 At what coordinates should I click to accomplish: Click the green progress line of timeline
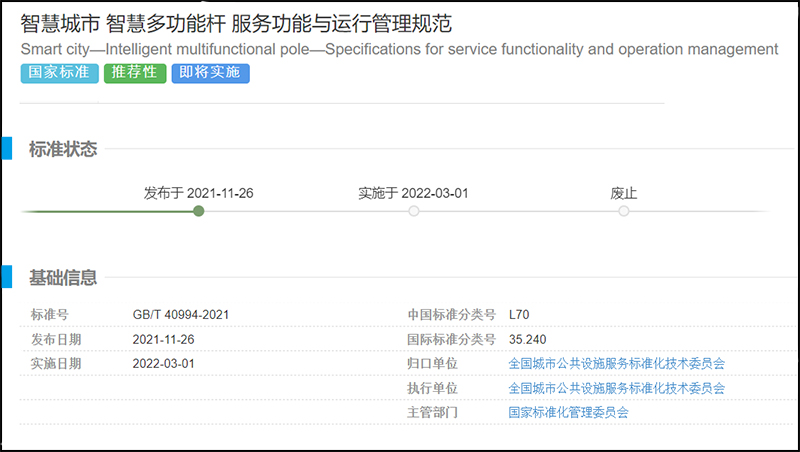click(110, 211)
